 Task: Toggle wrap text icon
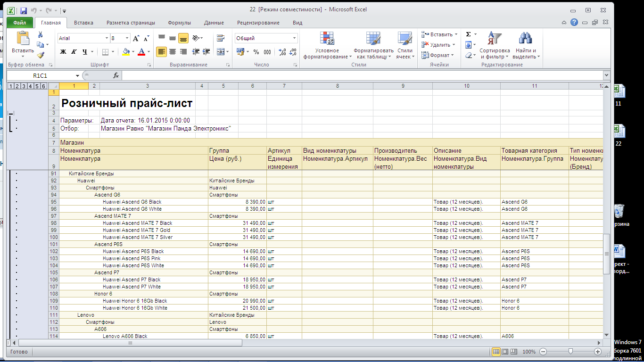pyautogui.click(x=220, y=38)
